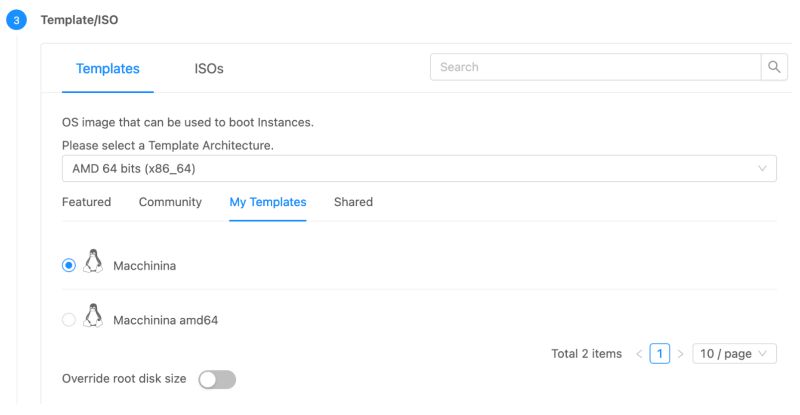The width and height of the screenshot is (800, 415).
Task: Click the Override root disk size label
Action: click(124, 379)
